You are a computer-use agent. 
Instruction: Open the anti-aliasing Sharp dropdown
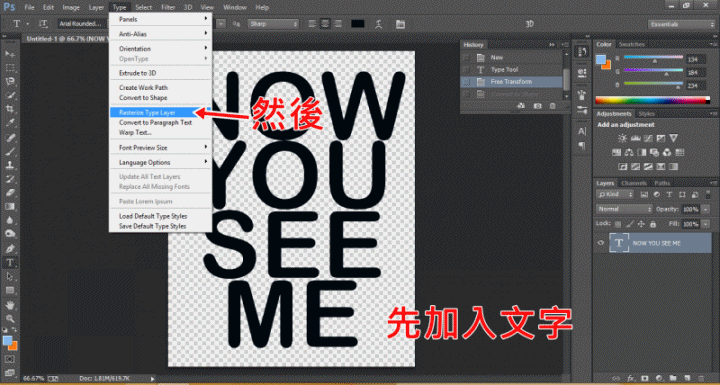[x=273, y=24]
